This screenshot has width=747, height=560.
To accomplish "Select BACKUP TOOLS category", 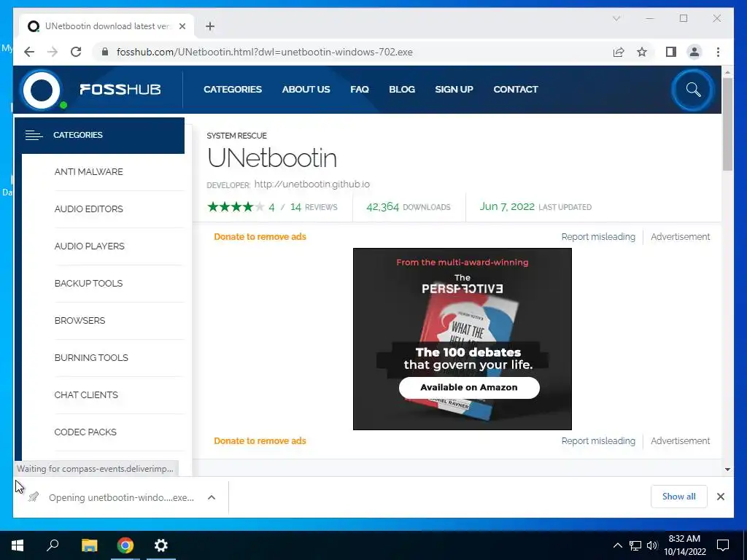I will (88, 284).
